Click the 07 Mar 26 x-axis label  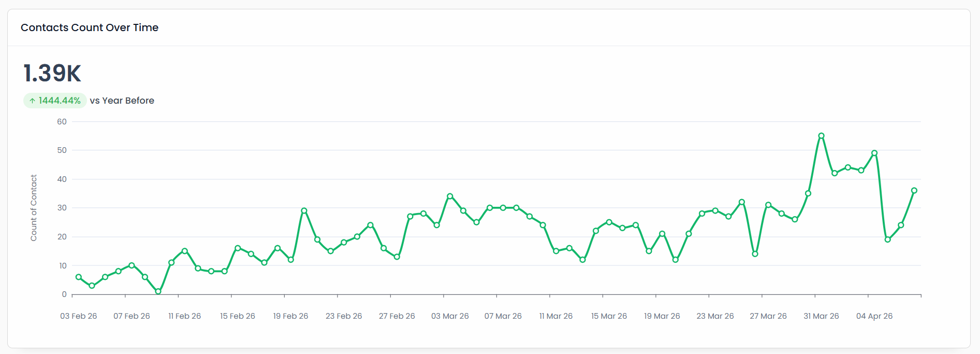503,316
